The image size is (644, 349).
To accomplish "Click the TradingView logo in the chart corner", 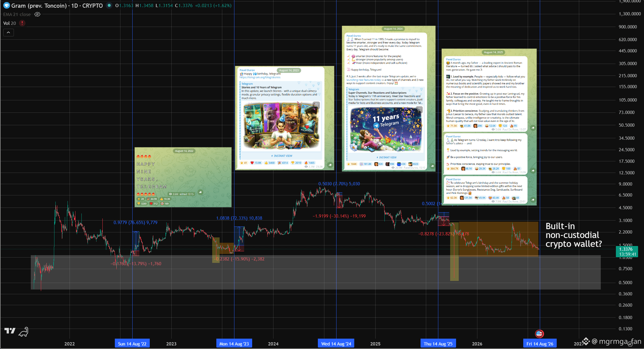I will point(10,331).
